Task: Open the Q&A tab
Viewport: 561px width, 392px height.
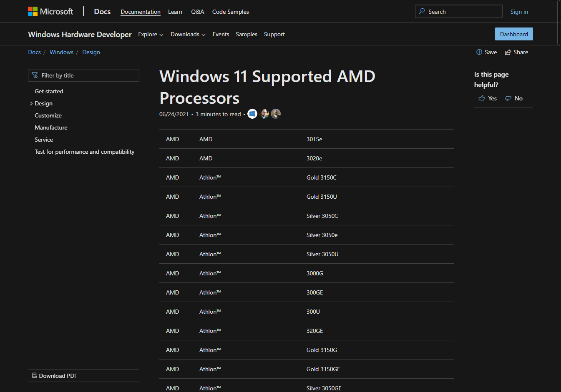Action: (198, 12)
